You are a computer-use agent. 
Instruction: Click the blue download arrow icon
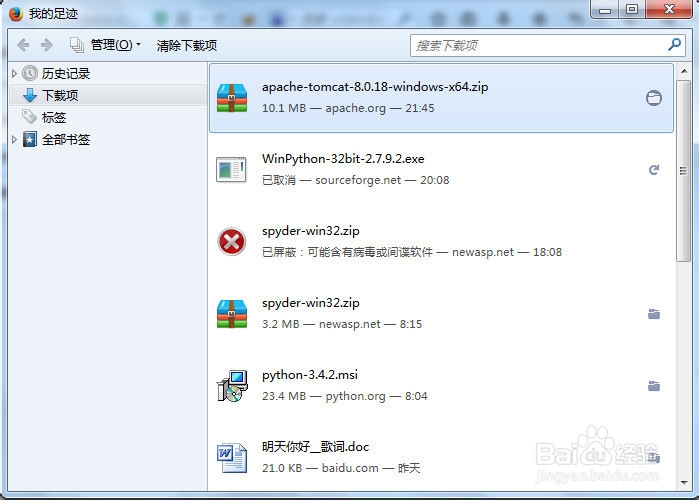30,95
